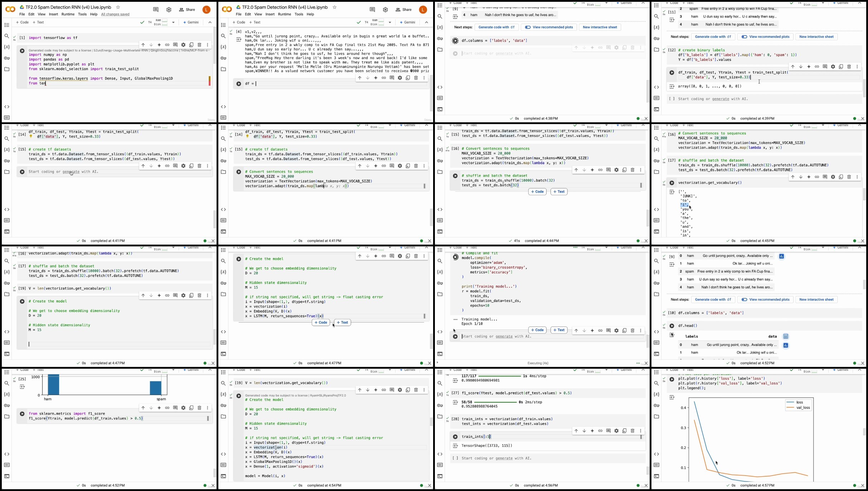
Task: Click interactive table icon beside labels/data header
Action: click(x=786, y=337)
